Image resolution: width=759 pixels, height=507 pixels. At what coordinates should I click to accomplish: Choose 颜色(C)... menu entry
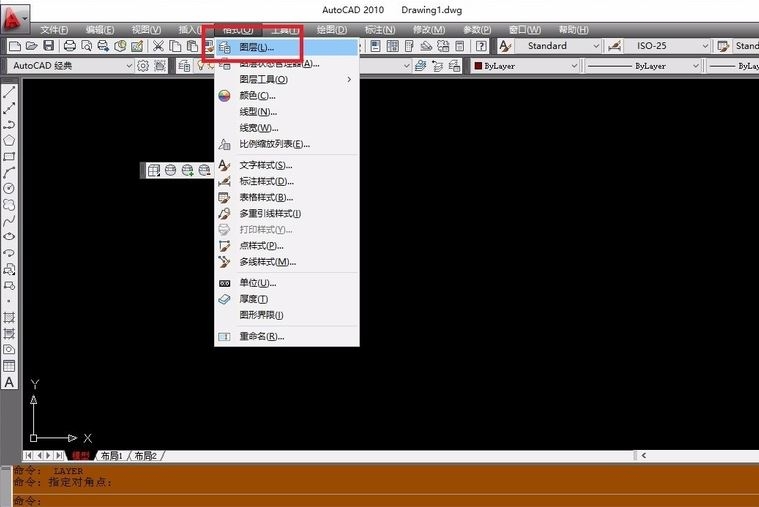point(287,95)
